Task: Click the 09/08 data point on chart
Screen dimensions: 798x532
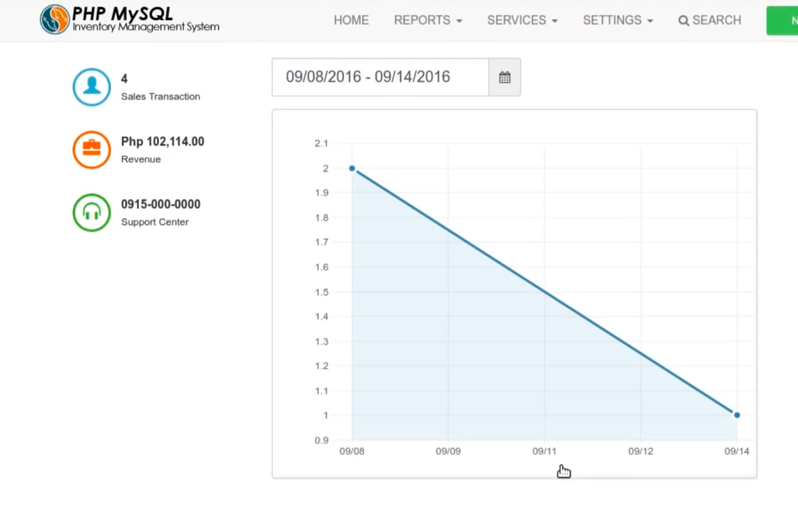Action: click(x=352, y=168)
